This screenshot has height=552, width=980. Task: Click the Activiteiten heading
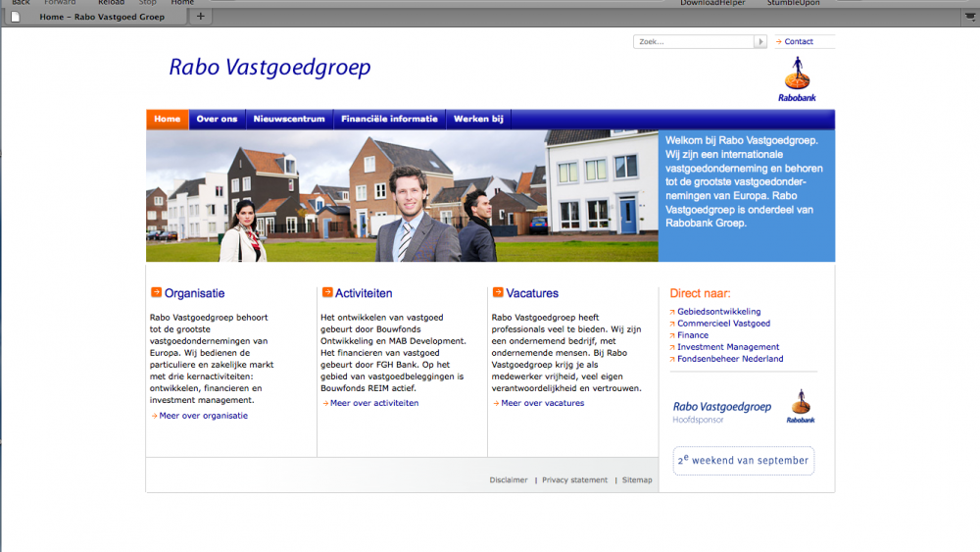(x=364, y=293)
